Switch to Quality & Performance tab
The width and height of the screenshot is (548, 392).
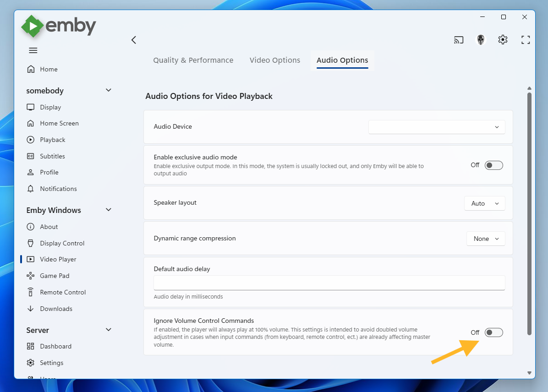click(x=193, y=60)
